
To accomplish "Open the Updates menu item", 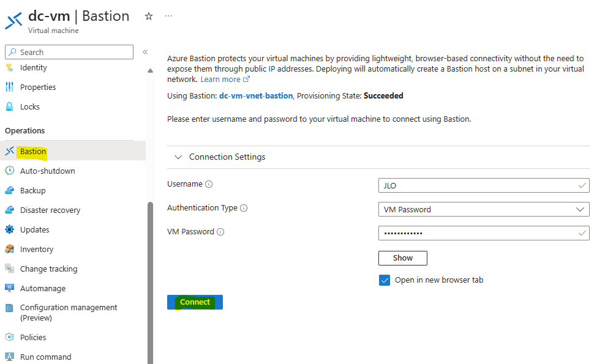I will (x=35, y=229).
